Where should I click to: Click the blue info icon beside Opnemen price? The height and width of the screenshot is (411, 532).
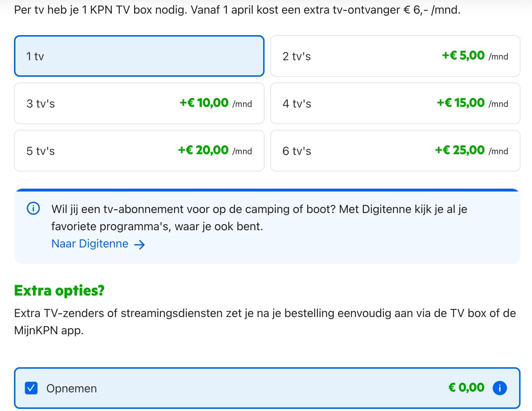500,388
